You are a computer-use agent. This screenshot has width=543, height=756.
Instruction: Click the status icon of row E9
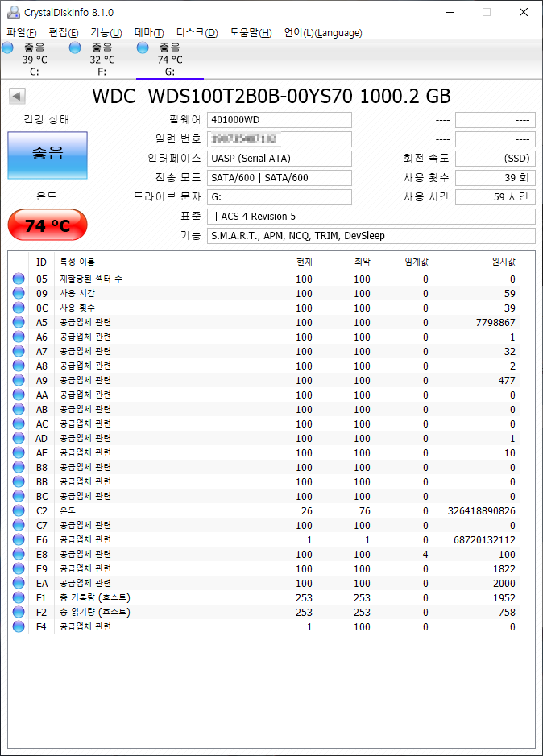coord(19,568)
